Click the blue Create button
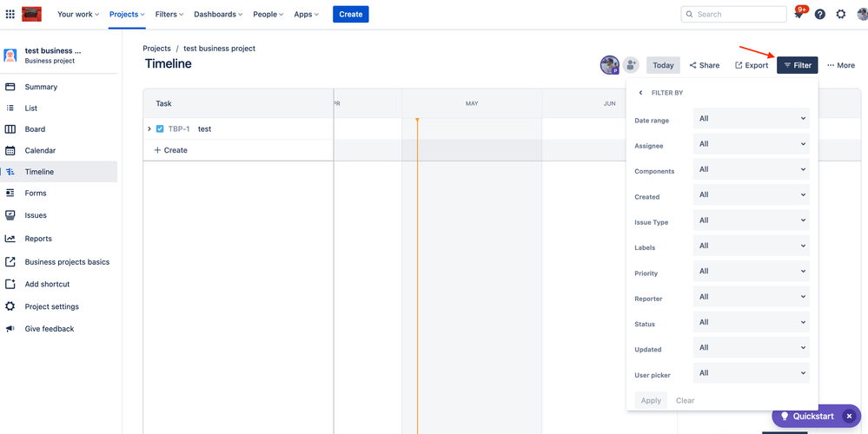 (350, 15)
